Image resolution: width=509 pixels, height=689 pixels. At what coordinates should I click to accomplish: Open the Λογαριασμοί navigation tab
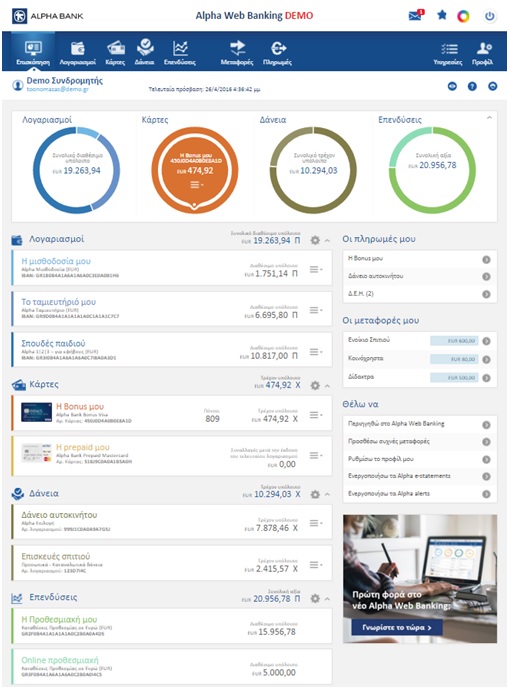(77, 53)
